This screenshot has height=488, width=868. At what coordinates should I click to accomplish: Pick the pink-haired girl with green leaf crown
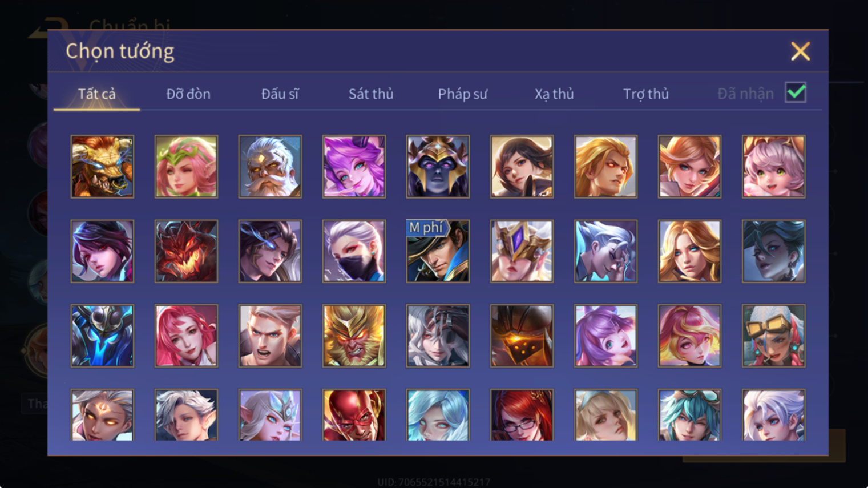click(186, 167)
